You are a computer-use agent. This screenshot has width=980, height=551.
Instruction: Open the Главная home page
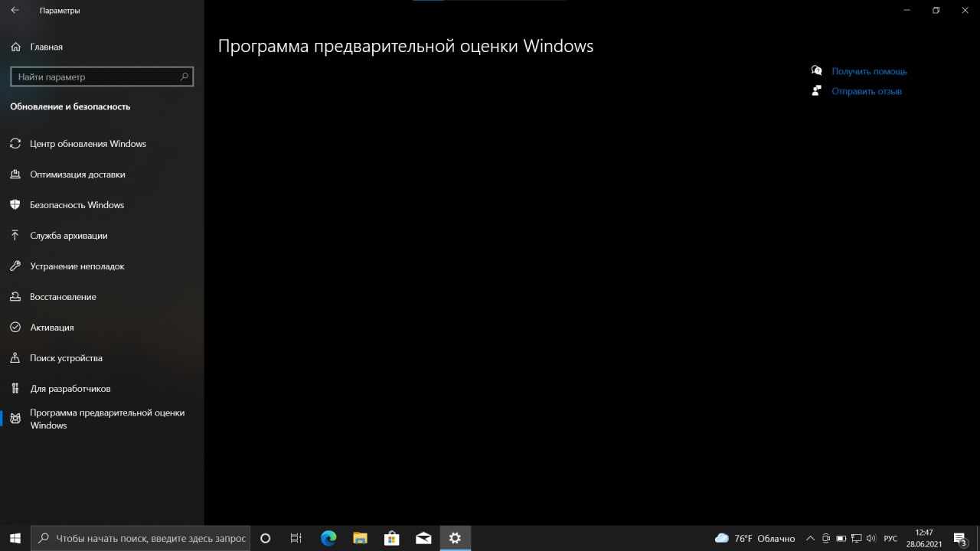tap(102, 47)
